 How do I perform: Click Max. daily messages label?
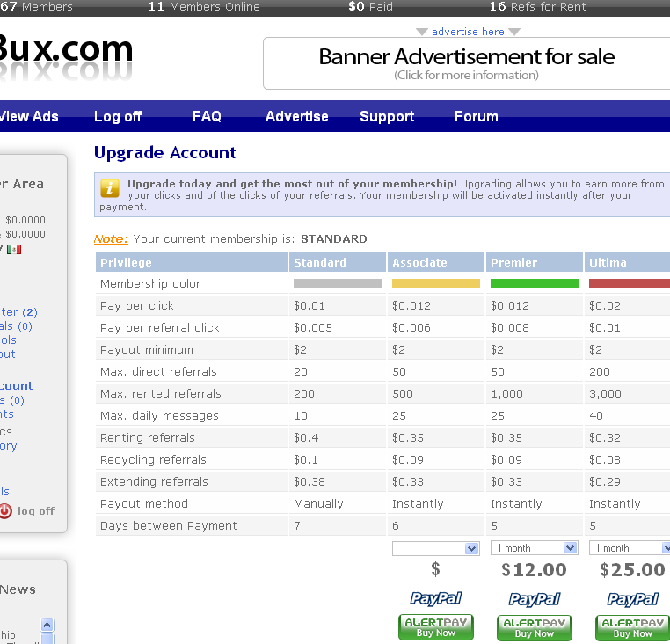pyautogui.click(x=159, y=415)
